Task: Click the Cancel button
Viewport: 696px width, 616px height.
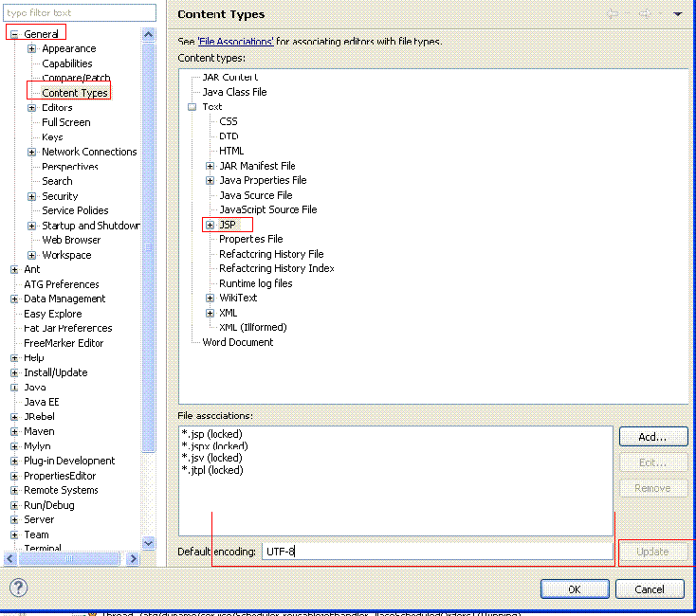Action: click(650, 589)
